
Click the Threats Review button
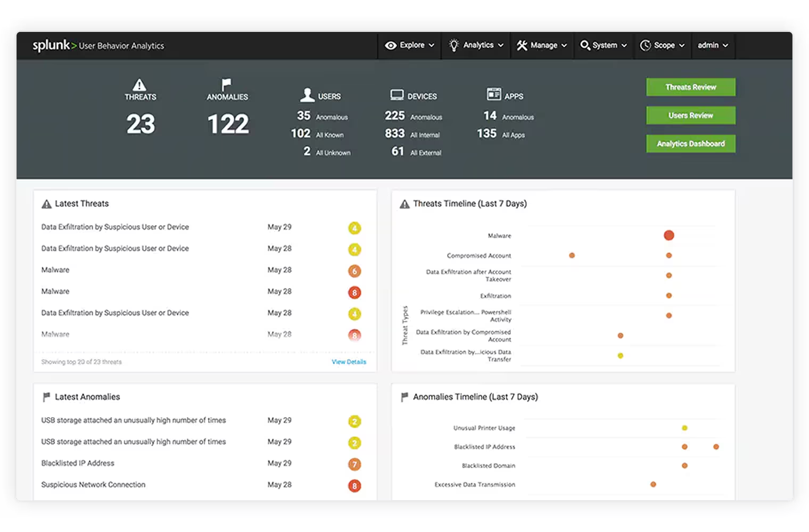(x=690, y=87)
